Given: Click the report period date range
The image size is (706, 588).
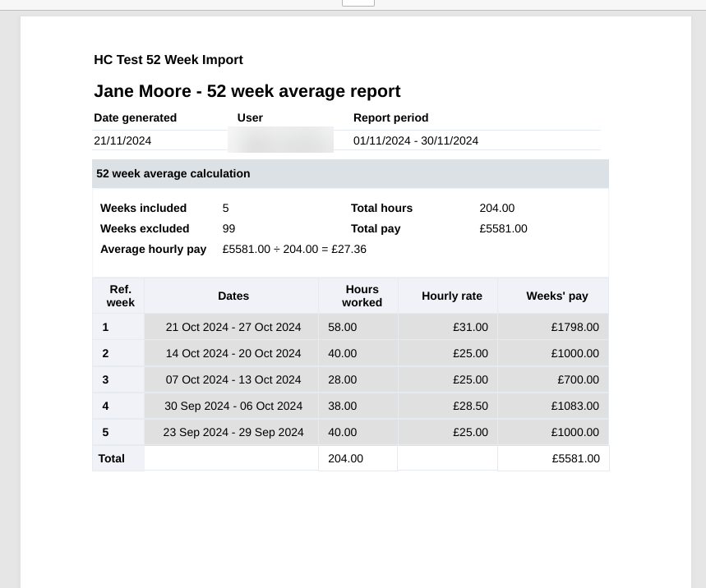Looking at the screenshot, I should [415, 140].
